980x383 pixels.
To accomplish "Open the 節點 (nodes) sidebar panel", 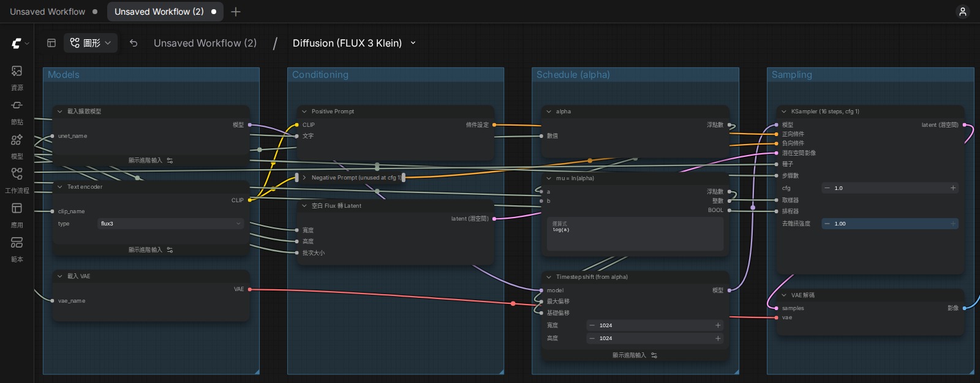I will tap(17, 112).
